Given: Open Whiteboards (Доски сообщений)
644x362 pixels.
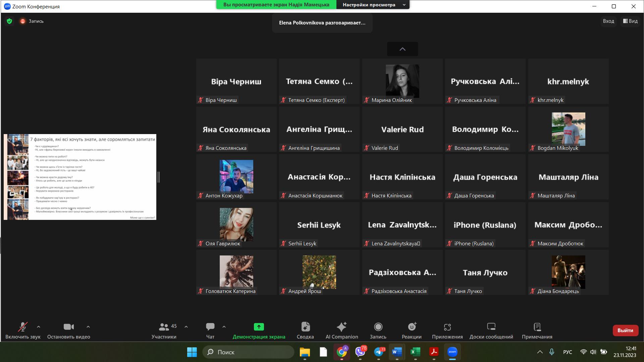Looking at the screenshot, I should click(491, 330).
